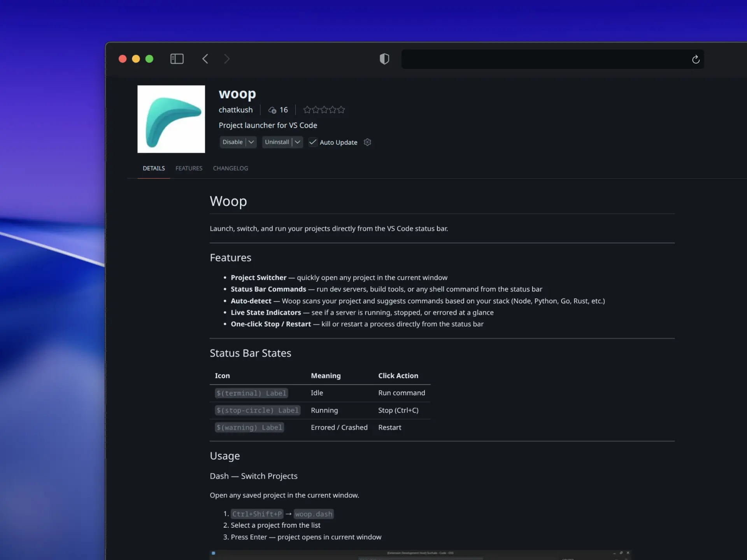Click 'Dash — Switch Projects' subheading
Screen dimensions: 747x560
tap(254, 476)
